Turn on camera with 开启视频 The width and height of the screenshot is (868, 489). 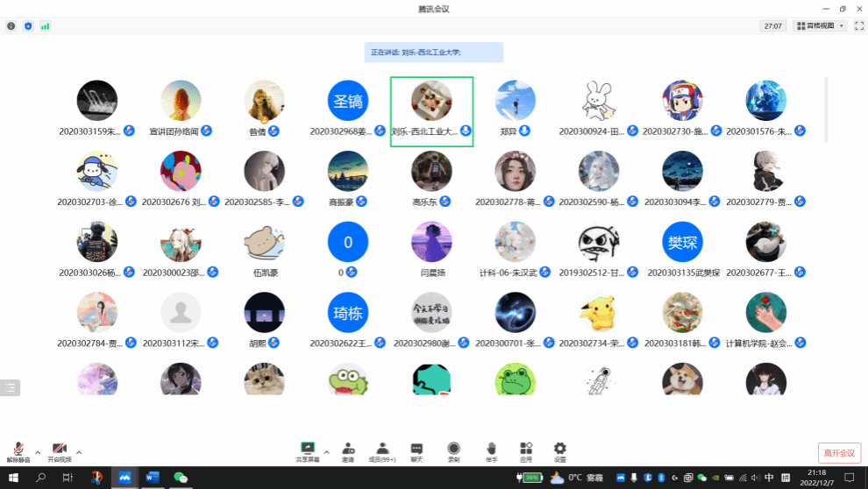(59, 450)
